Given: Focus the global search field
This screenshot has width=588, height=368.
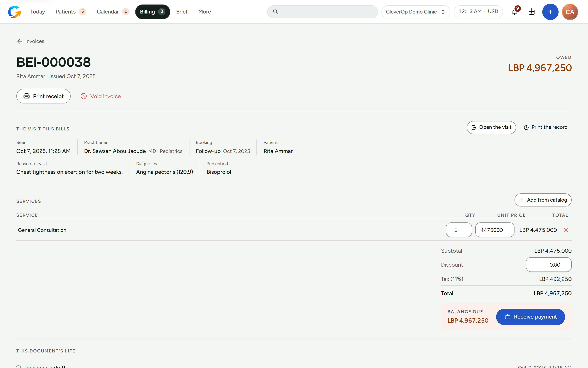Looking at the screenshot, I should coord(322,12).
